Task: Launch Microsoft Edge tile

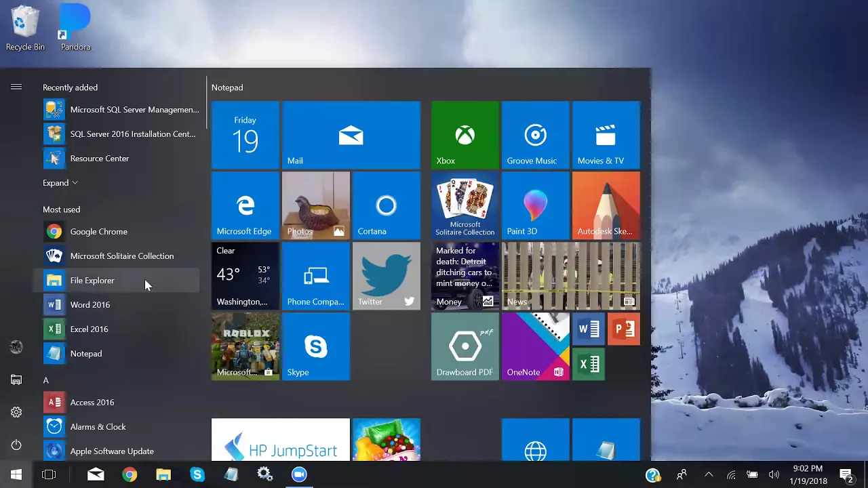Action: pos(245,205)
